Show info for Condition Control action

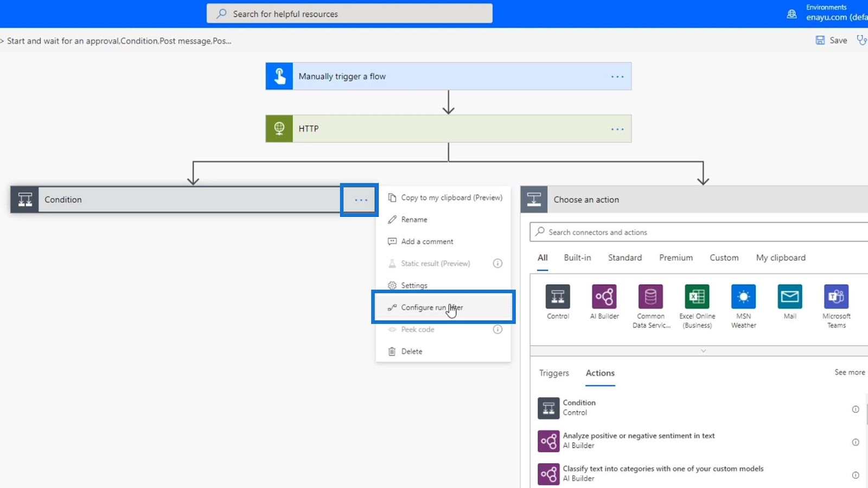tap(856, 409)
